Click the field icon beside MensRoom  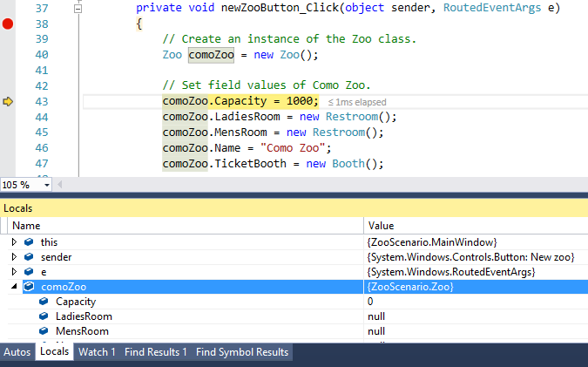coord(44,331)
